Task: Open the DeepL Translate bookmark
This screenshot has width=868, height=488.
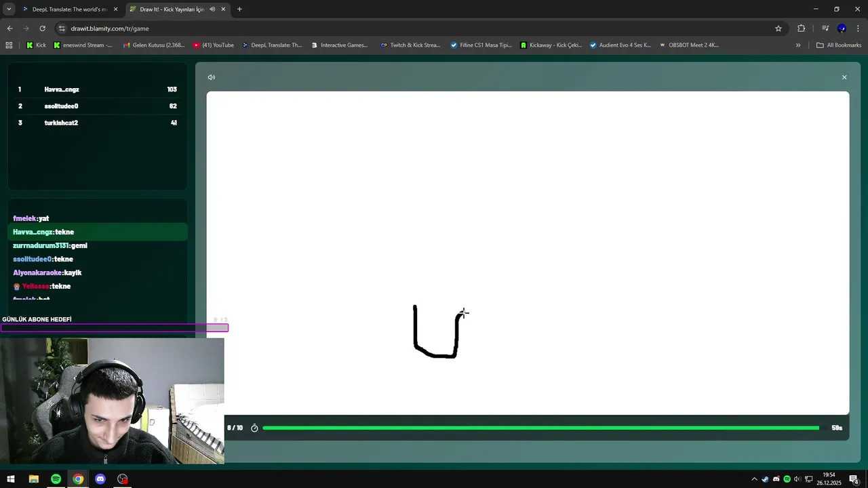Action: point(272,45)
